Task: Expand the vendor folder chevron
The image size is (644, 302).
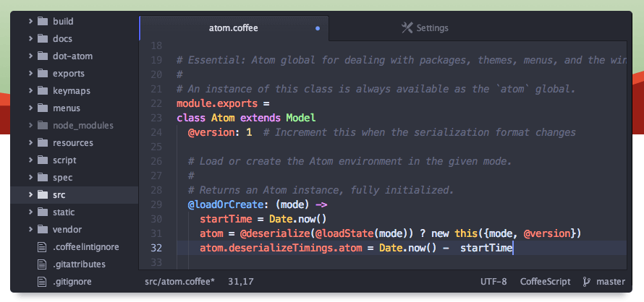Action: point(30,229)
